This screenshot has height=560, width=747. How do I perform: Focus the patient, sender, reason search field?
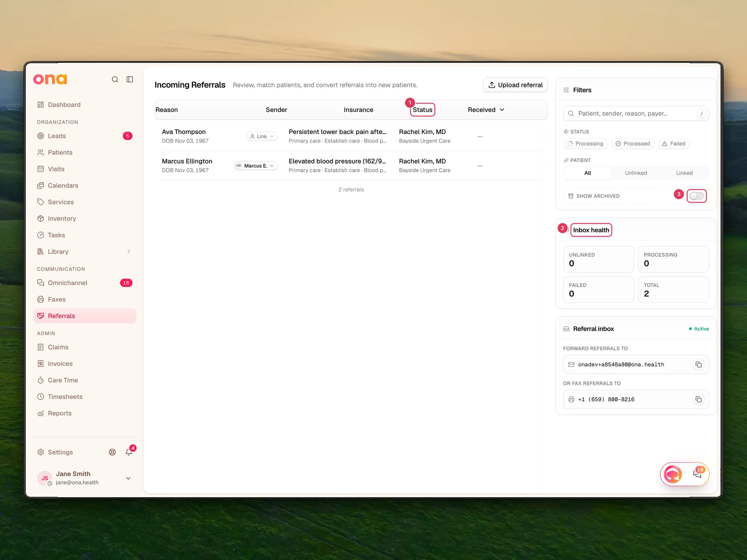click(x=636, y=114)
